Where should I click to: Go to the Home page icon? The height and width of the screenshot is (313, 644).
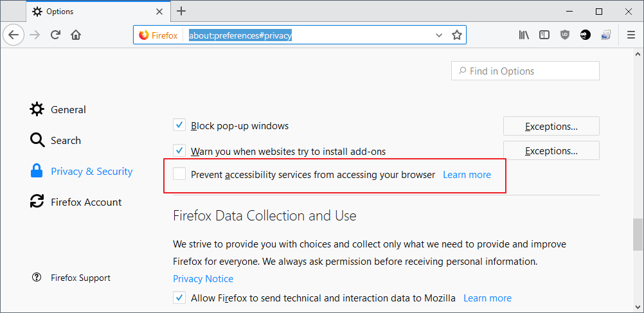[x=76, y=35]
